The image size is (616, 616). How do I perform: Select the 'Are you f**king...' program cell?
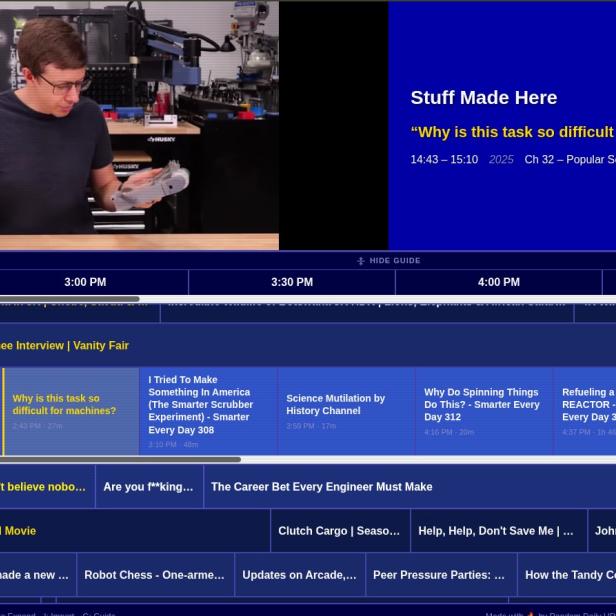tap(149, 487)
